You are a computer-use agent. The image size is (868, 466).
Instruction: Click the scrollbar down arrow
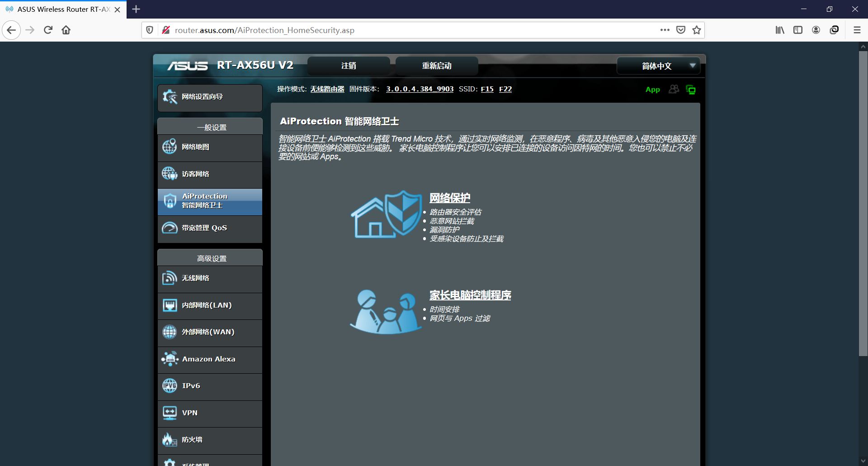point(863,461)
